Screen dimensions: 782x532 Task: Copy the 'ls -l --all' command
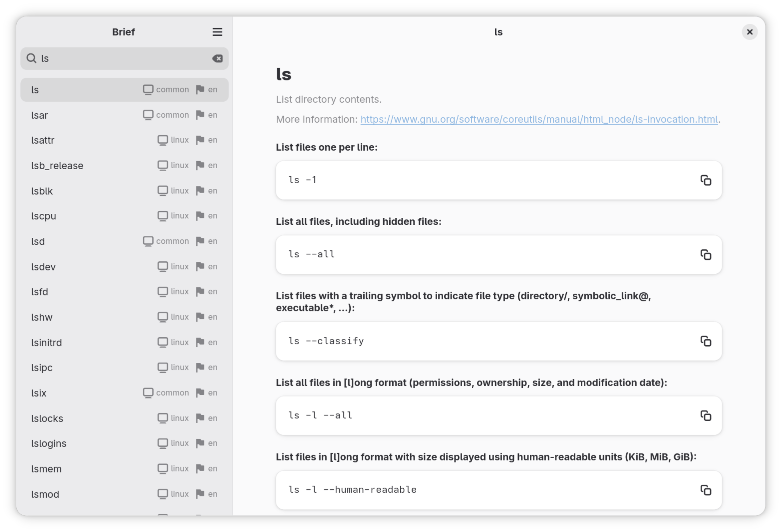(705, 416)
